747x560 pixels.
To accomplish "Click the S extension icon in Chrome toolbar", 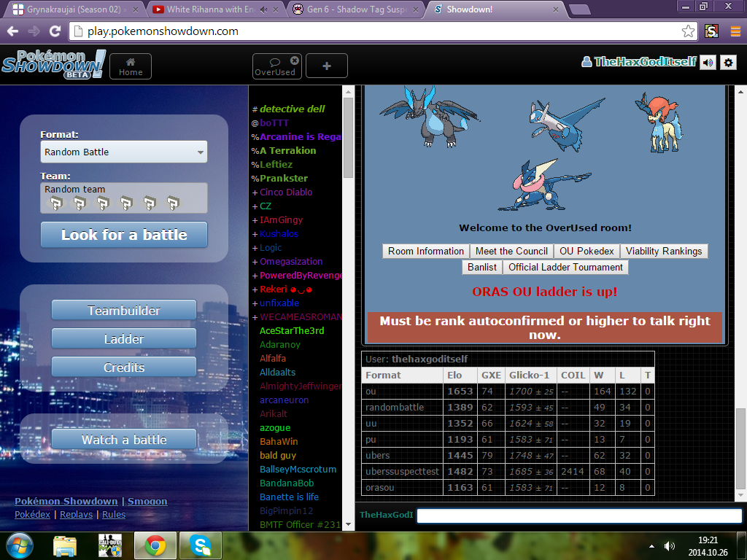I will 711,31.
